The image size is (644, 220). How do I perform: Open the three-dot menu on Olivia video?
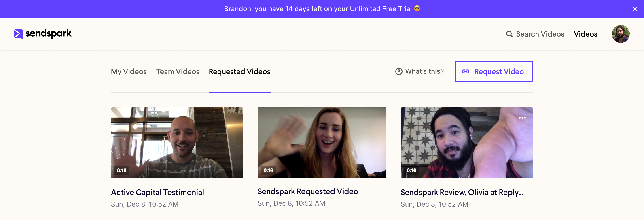tap(522, 118)
